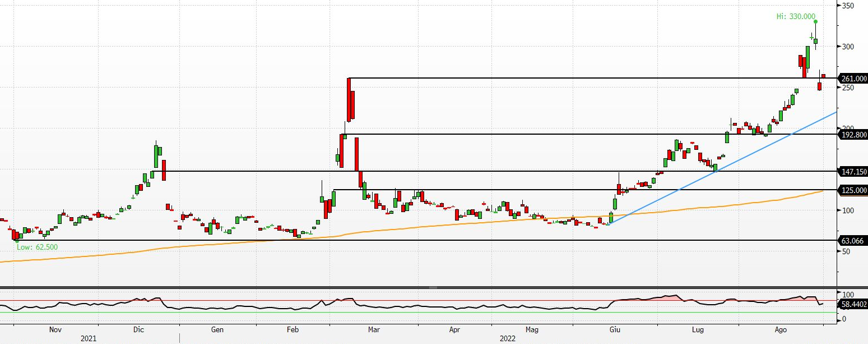Click the Gen month label

click(x=217, y=330)
